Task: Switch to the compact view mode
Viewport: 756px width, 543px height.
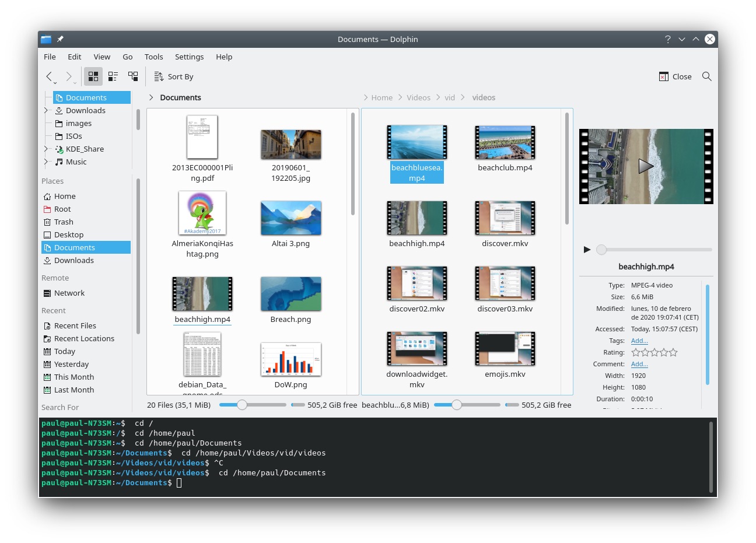Action: 113,76
